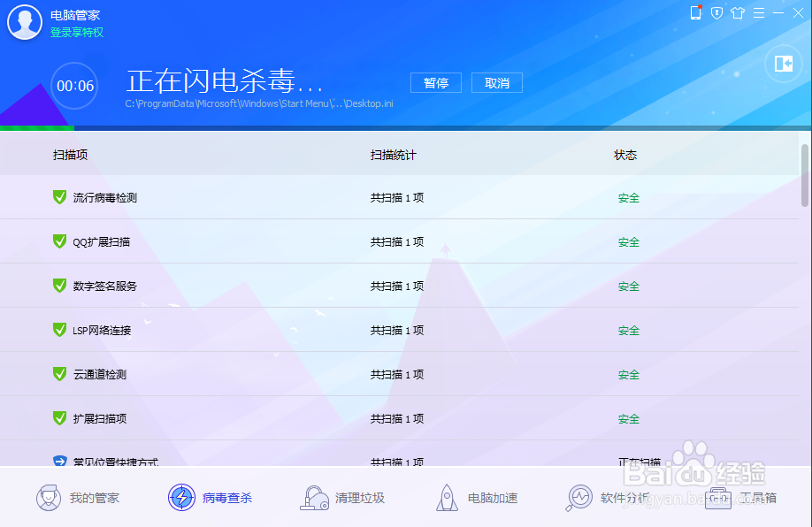
Task: Click the green shield beside LSP网络连接
Action: [x=59, y=330]
